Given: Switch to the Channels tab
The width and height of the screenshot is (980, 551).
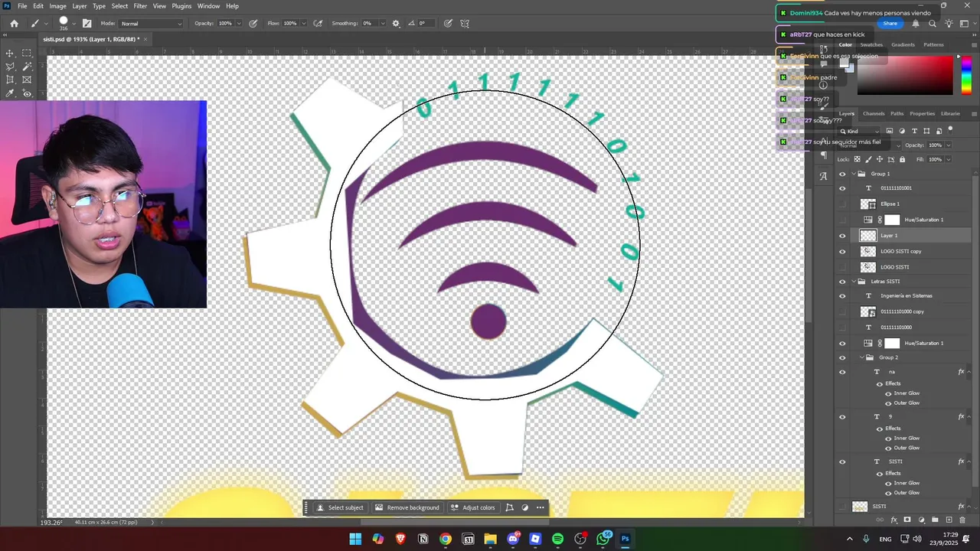Looking at the screenshot, I should coord(874,113).
